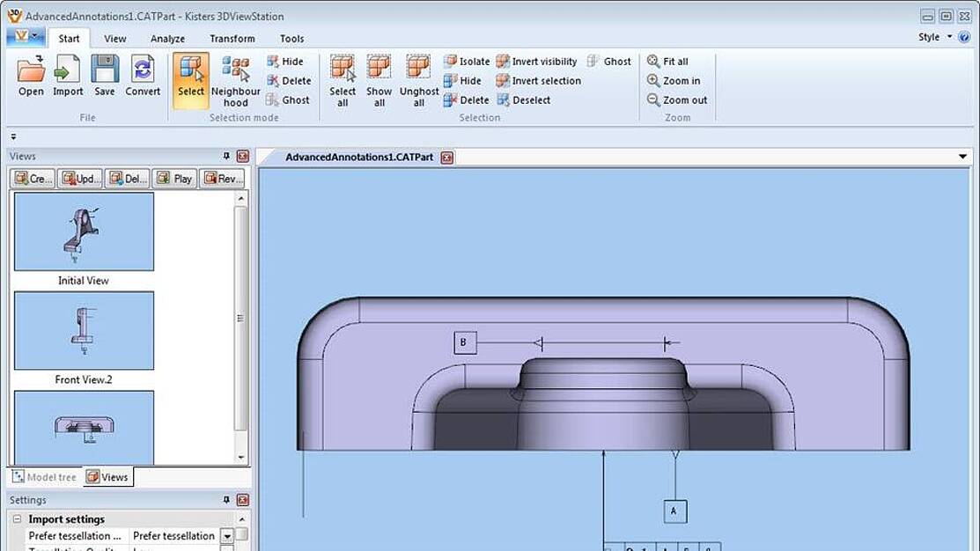Select the Front View.2 thumbnail

click(84, 330)
